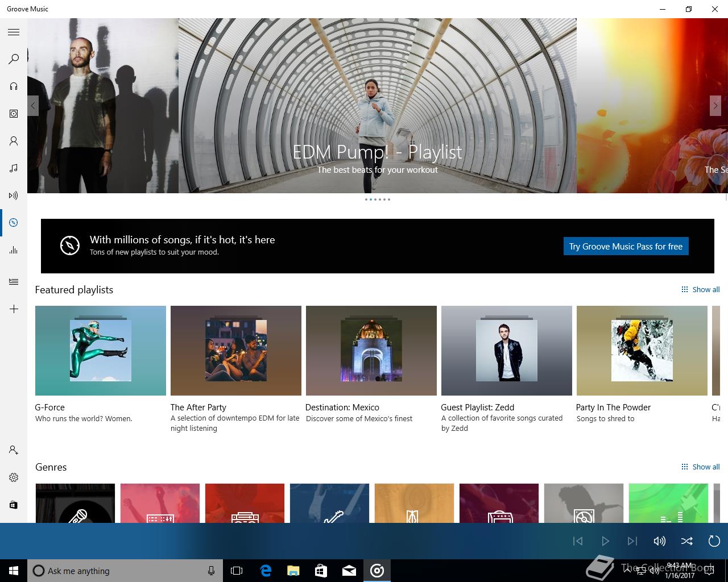This screenshot has height=582, width=728.
Task: Open the G-Force playlist thumbnail
Action: click(101, 351)
